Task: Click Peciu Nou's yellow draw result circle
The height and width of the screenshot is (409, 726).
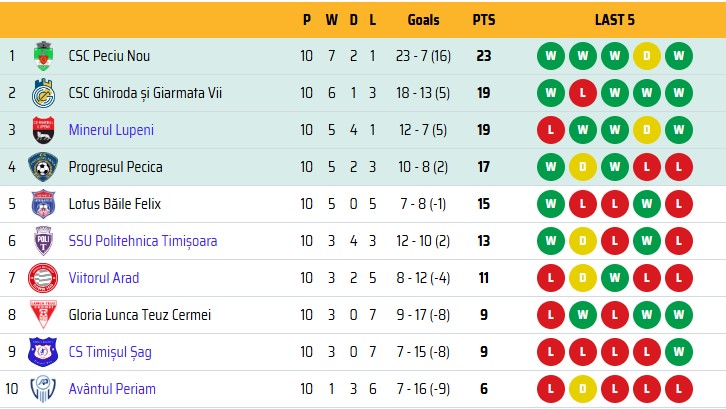Action: (647, 56)
